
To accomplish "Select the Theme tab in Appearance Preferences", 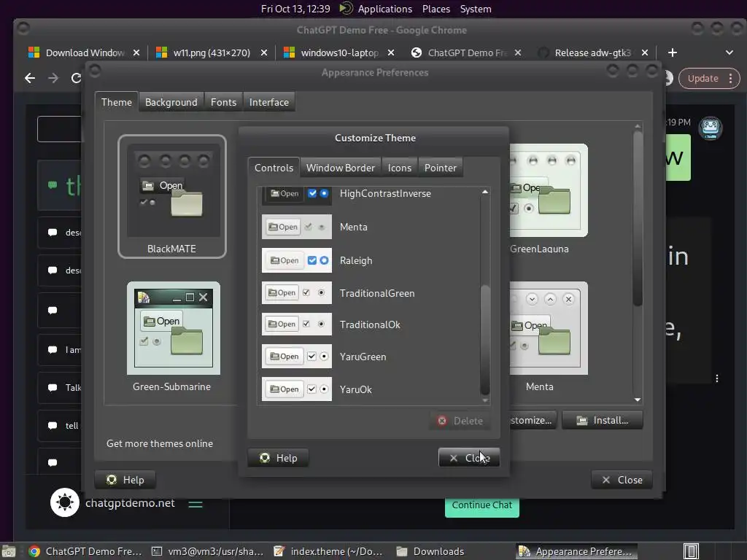I will 116,102.
